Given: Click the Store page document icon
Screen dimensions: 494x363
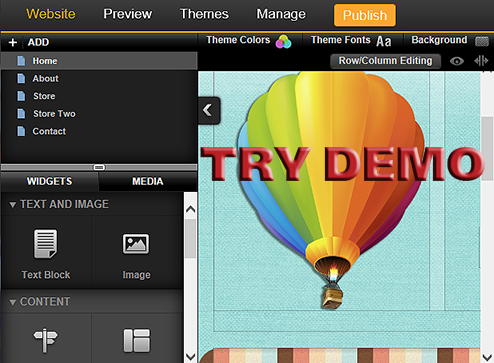Looking at the screenshot, I should [x=21, y=96].
